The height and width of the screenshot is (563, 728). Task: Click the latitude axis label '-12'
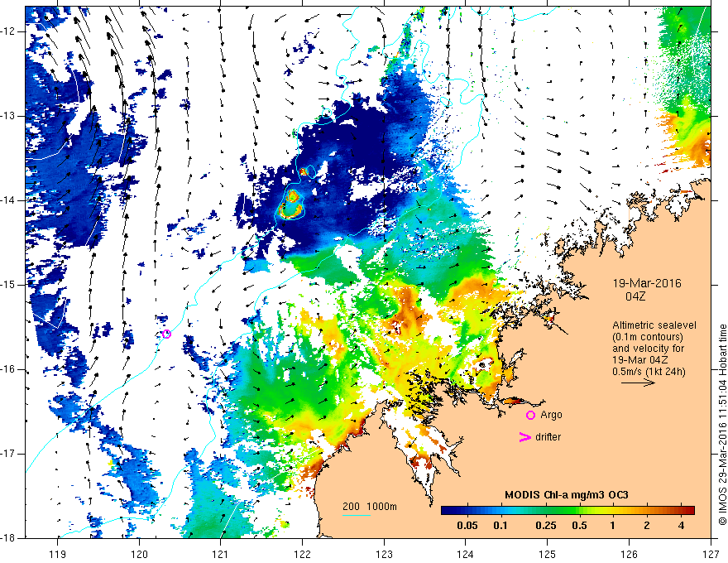pyautogui.click(x=8, y=31)
